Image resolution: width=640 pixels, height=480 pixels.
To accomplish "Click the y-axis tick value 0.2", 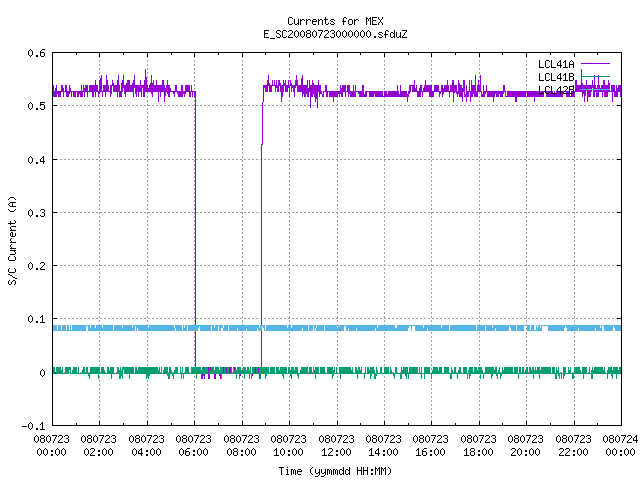I will (x=36, y=266).
